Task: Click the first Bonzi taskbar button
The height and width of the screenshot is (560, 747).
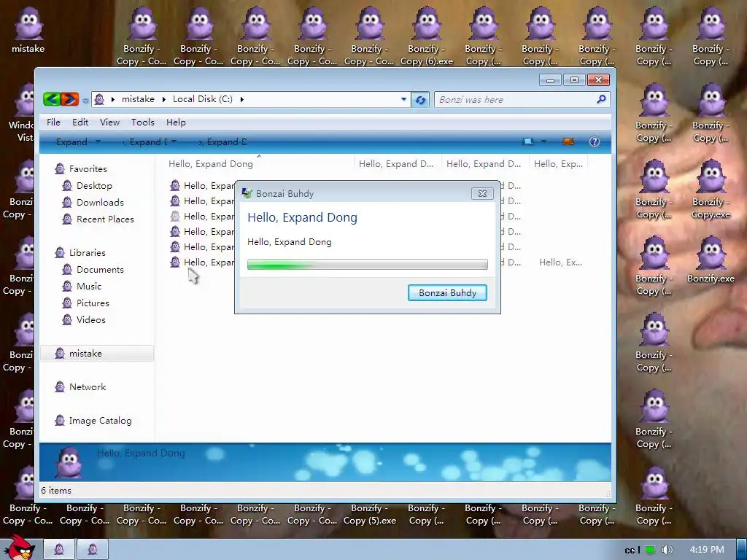Action: (59, 550)
